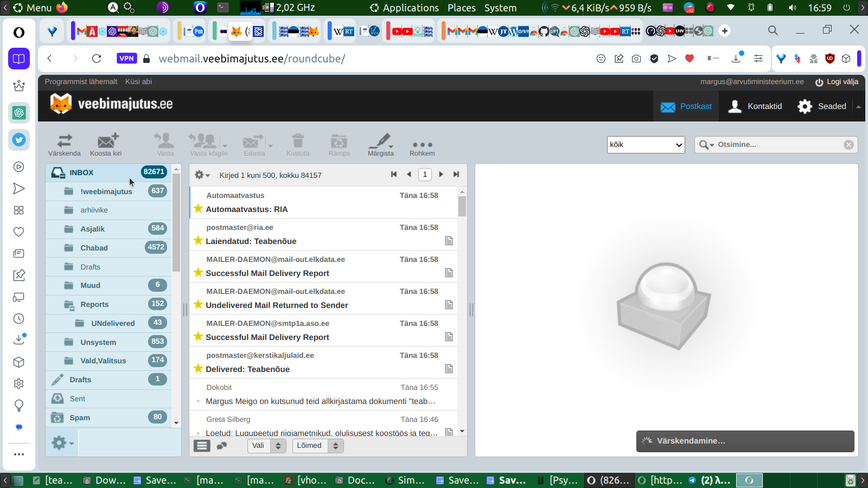The height and width of the screenshot is (488, 868).
Task: Click the veebimajutus.ee logo
Action: click(x=111, y=104)
